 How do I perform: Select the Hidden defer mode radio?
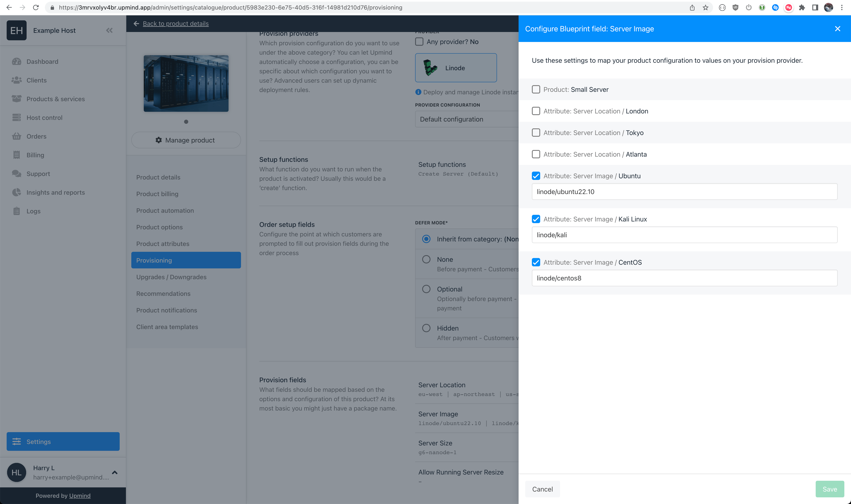pyautogui.click(x=426, y=328)
